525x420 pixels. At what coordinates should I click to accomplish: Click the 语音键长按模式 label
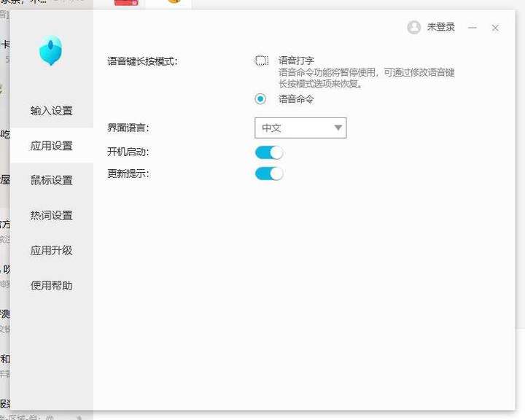click(x=143, y=61)
